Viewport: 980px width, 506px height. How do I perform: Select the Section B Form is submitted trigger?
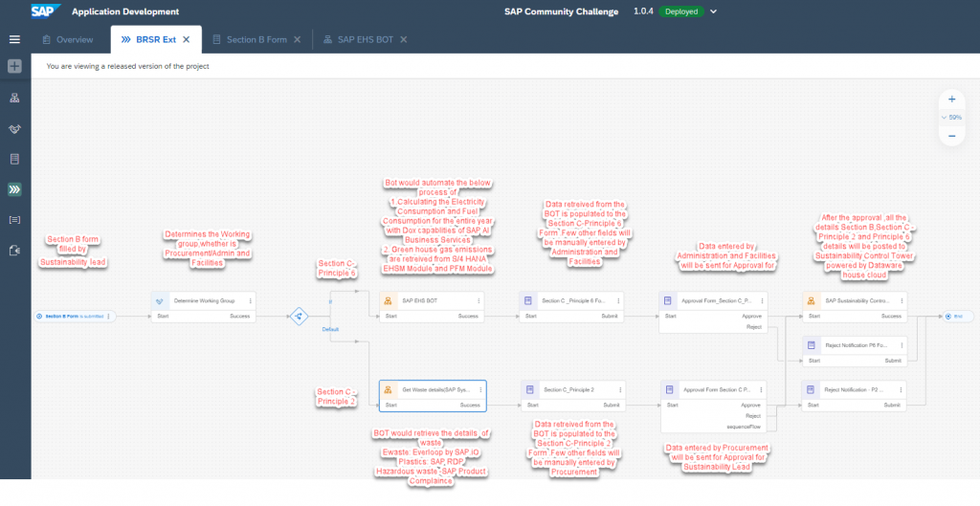coord(75,317)
